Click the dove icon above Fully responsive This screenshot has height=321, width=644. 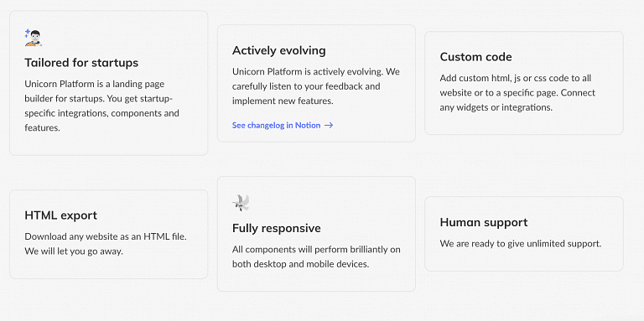[x=241, y=203]
